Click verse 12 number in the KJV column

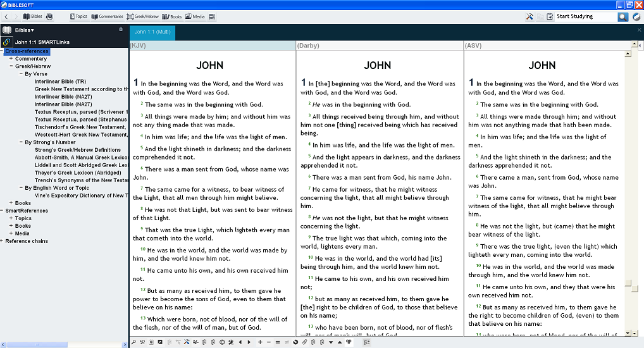tap(142, 290)
